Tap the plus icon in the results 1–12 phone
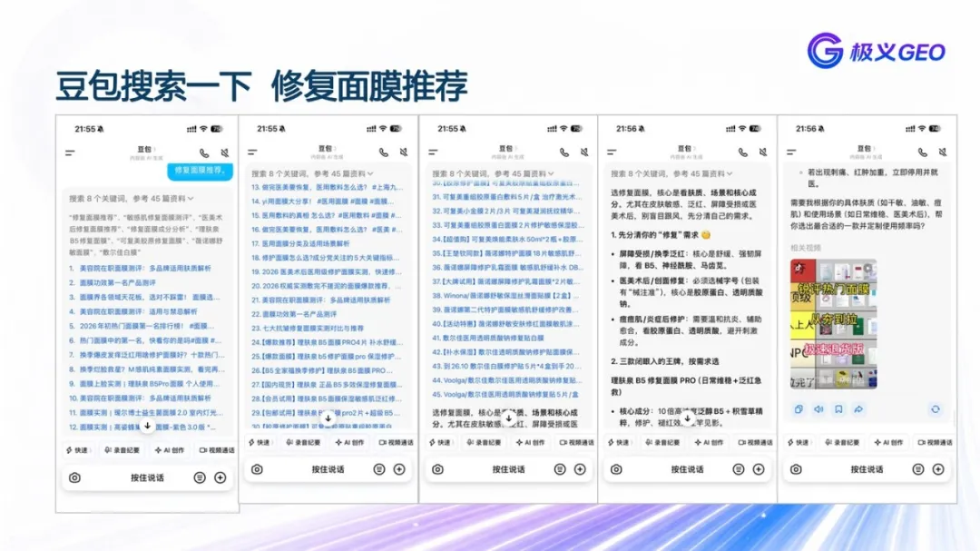 (x=220, y=477)
